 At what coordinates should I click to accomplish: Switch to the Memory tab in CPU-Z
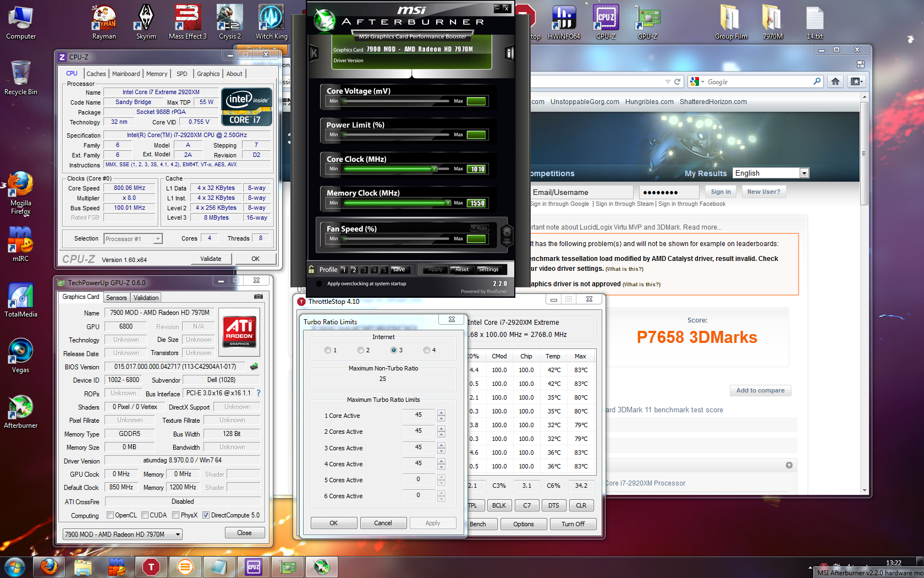click(157, 74)
